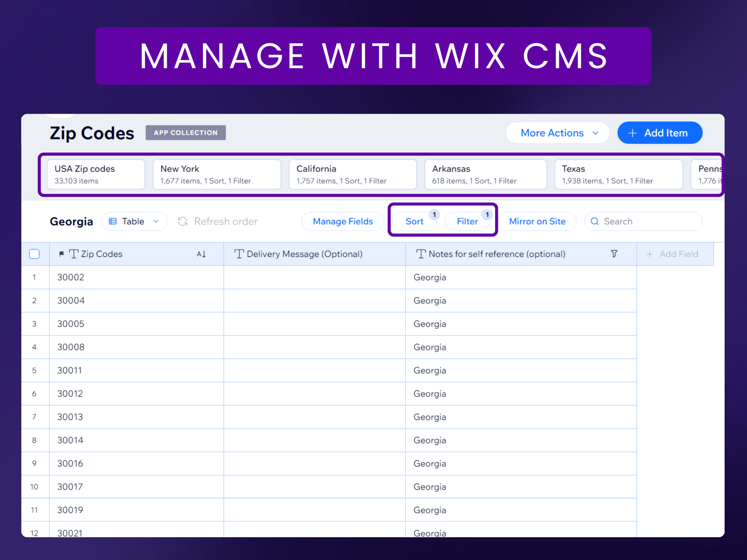Select row number 1

coord(34,278)
